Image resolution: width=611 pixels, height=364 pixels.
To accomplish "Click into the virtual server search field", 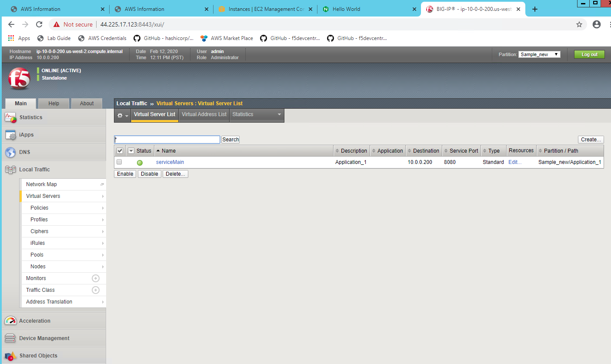I will pyautogui.click(x=167, y=140).
